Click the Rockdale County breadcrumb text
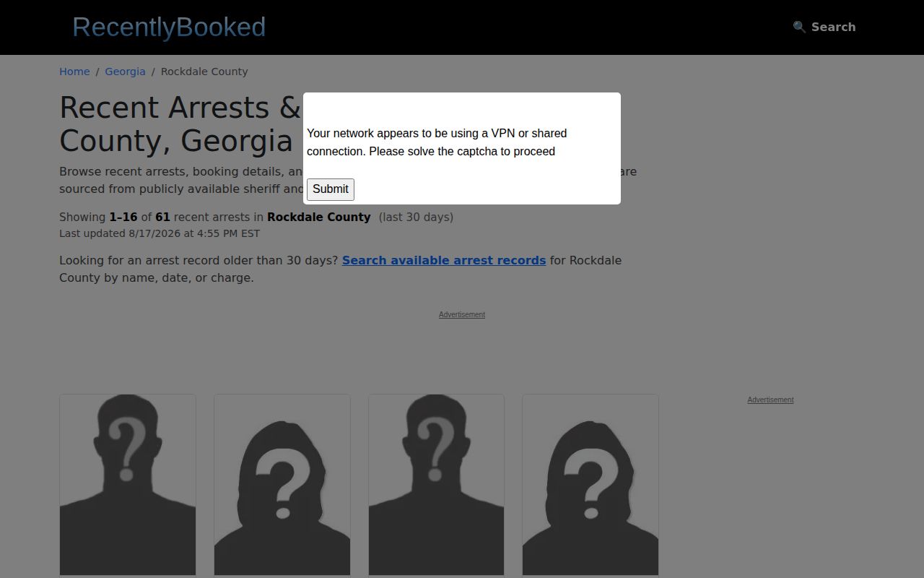 tap(204, 72)
